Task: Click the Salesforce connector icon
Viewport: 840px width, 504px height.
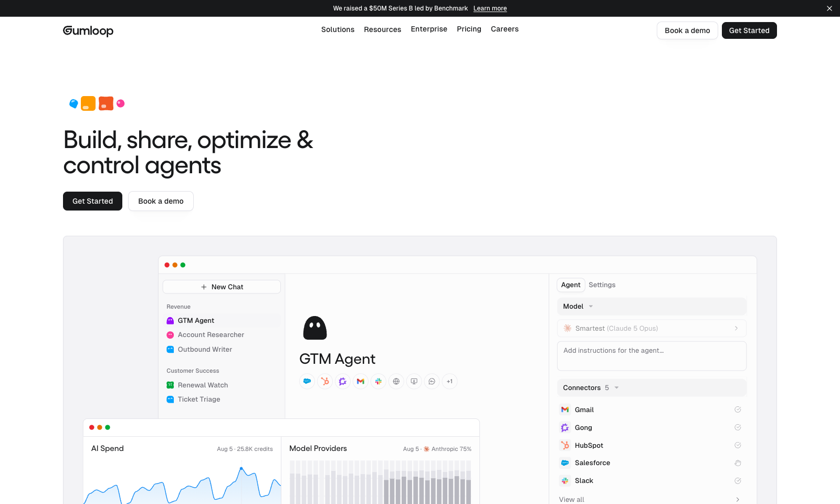Action: point(565,463)
